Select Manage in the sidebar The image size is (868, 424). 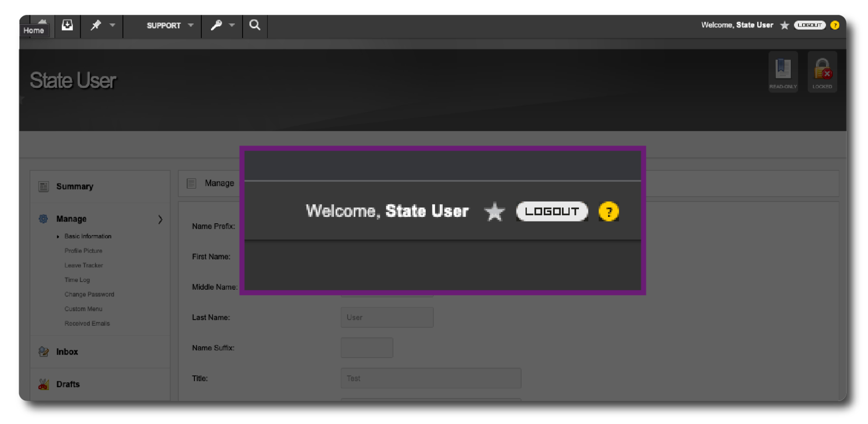tap(71, 219)
